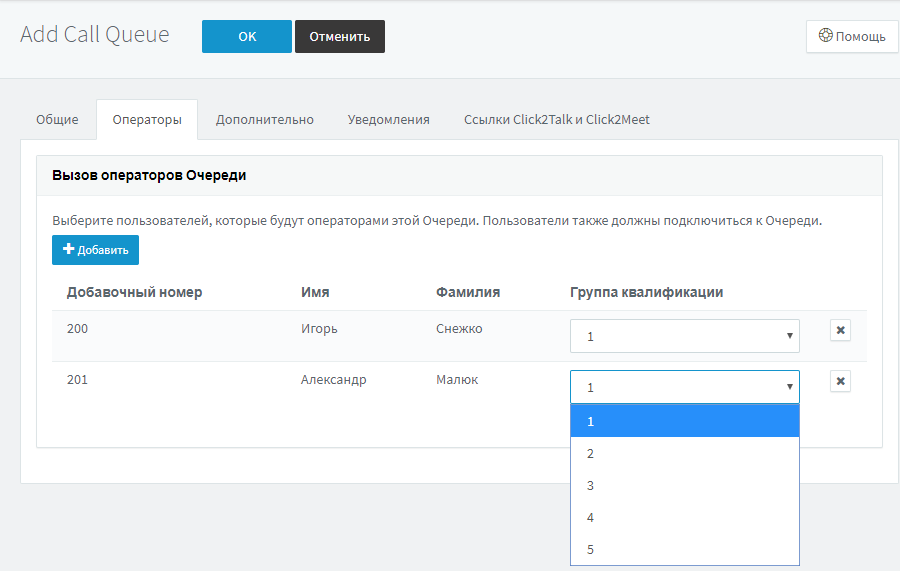Select the Операторы tab
This screenshot has width=900, height=571.
[147, 119]
